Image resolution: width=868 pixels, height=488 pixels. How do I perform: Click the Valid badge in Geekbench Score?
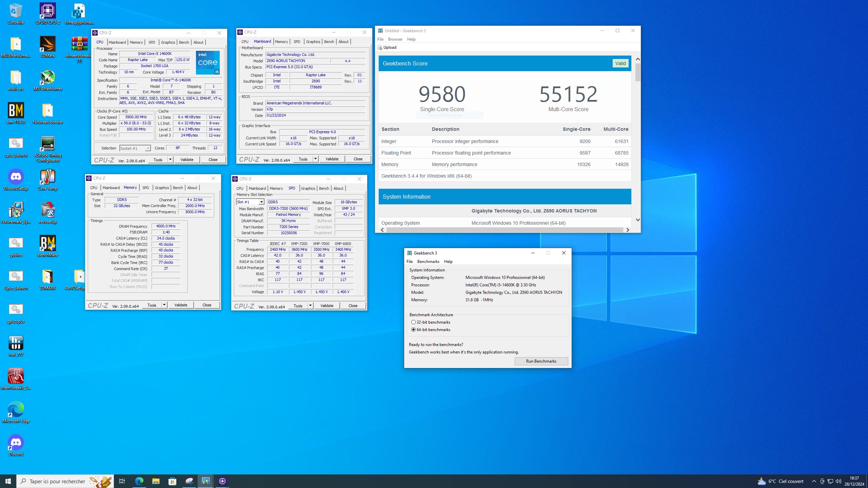click(620, 63)
